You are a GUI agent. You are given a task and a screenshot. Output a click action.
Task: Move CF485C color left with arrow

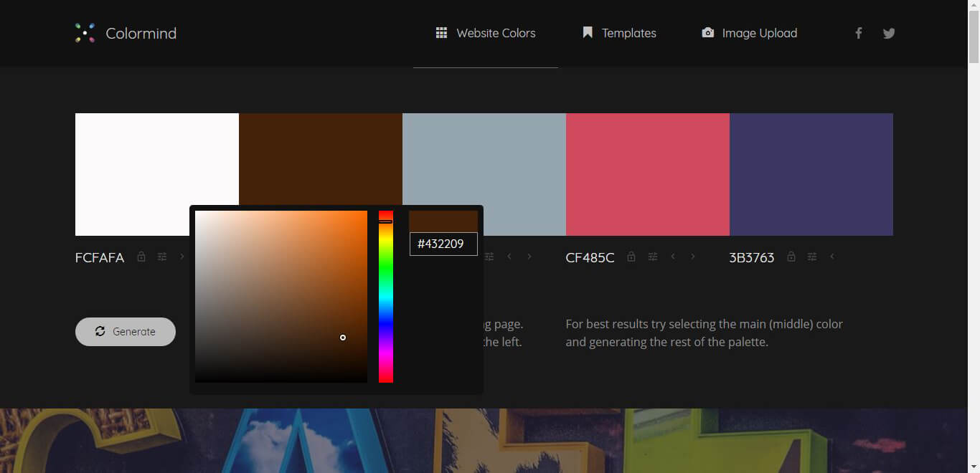click(673, 256)
